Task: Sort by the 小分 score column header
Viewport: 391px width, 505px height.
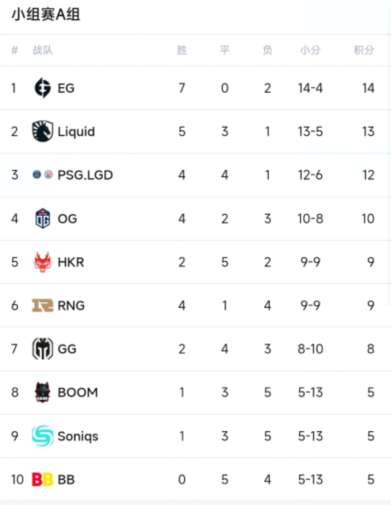Action: (310, 50)
